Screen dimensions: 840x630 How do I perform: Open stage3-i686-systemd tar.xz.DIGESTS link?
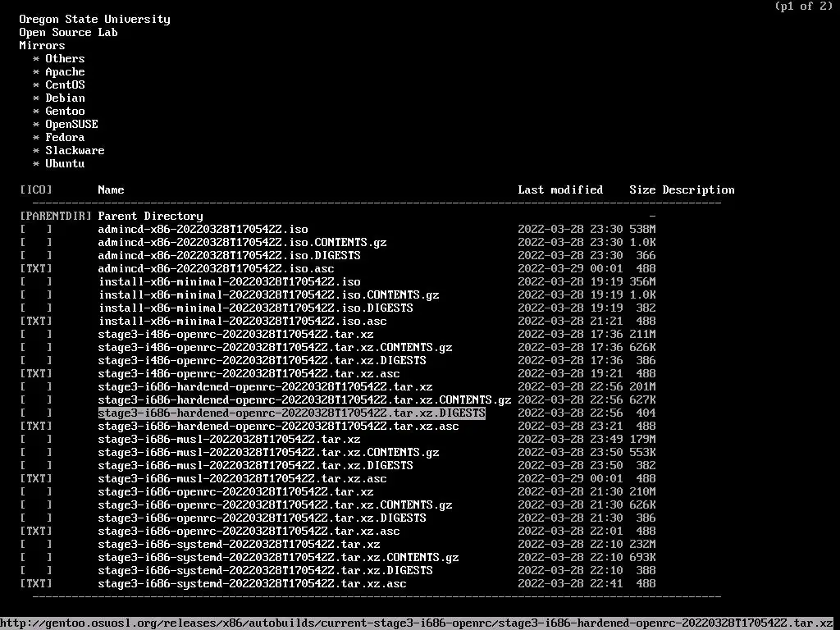pos(265,571)
